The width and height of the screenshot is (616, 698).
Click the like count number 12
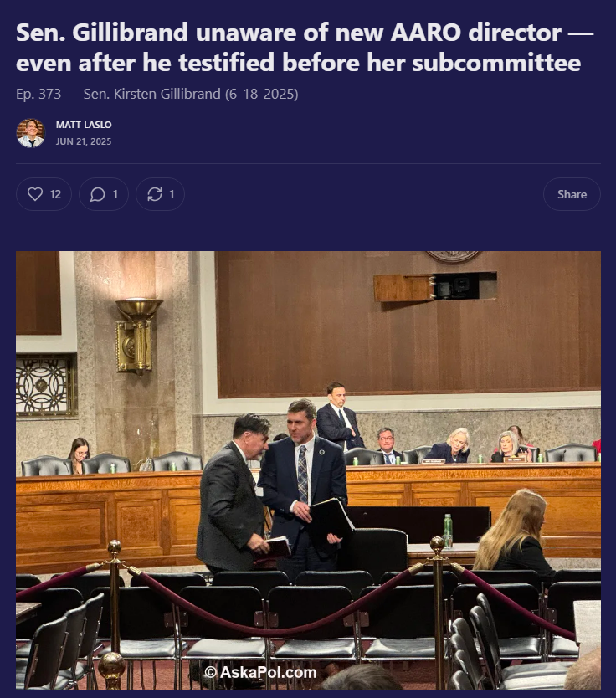[x=55, y=194]
